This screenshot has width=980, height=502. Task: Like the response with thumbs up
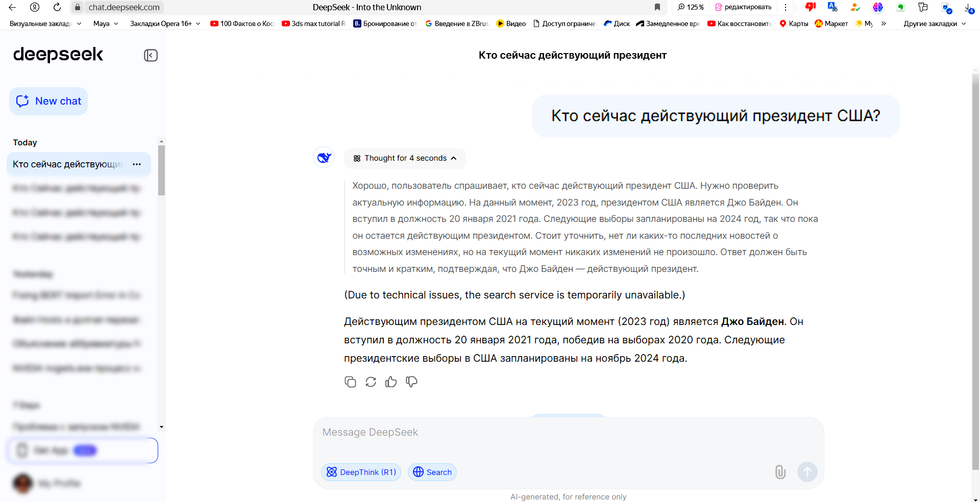click(x=391, y=382)
